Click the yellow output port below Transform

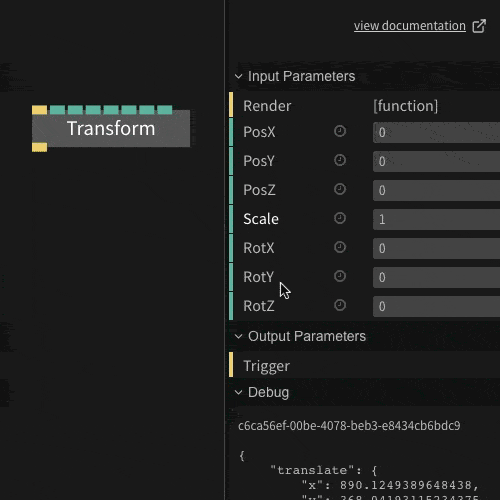39,147
